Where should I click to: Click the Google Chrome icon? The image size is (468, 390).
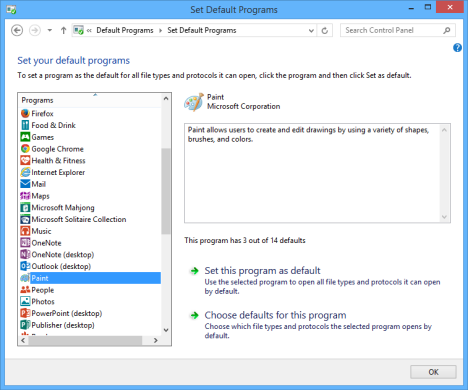[25, 149]
